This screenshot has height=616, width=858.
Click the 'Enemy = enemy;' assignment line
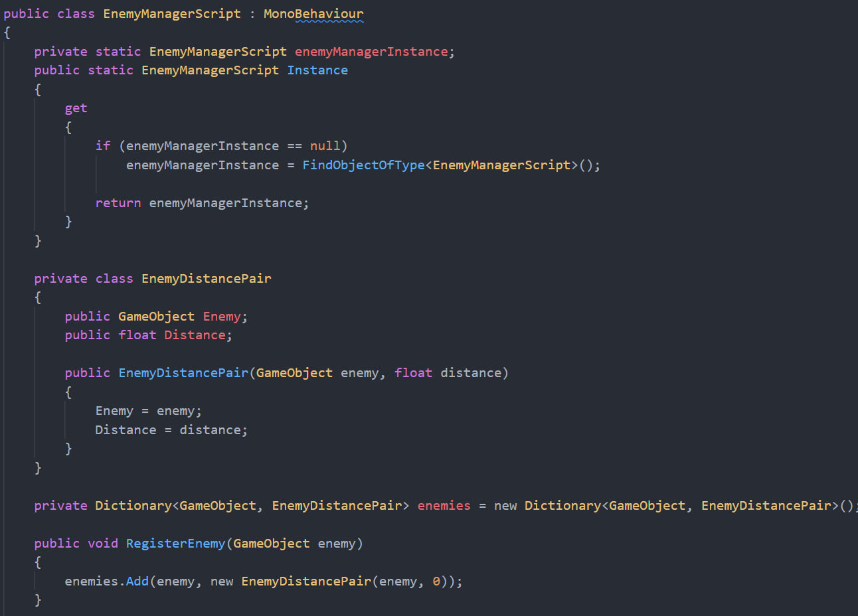pos(149,412)
